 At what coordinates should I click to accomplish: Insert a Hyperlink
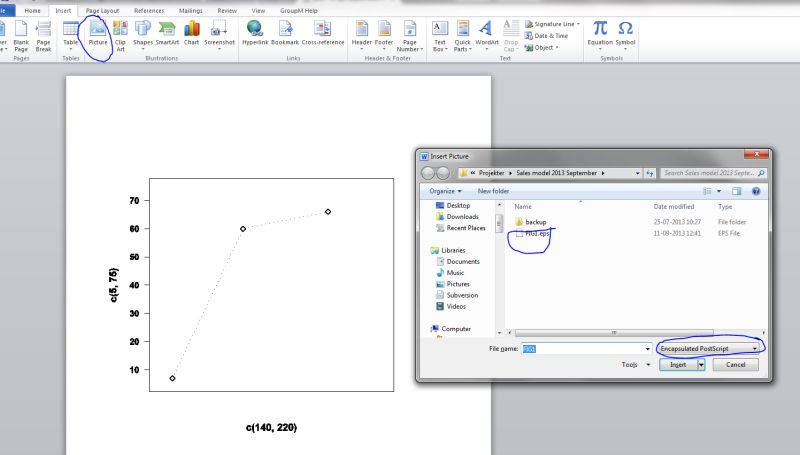pyautogui.click(x=255, y=34)
